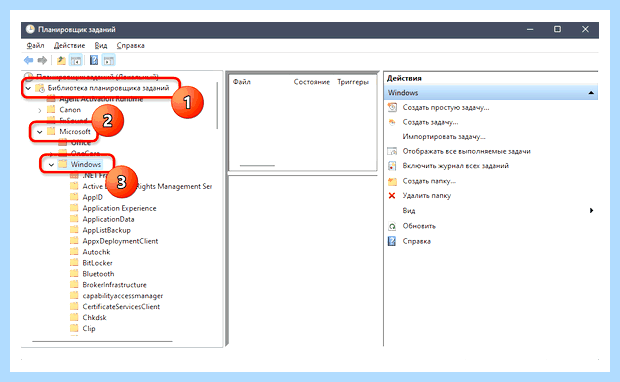The height and width of the screenshot is (382, 620).
Task: Collapse the Библиотека планировщика заданий node
Action: tap(28, 88)
